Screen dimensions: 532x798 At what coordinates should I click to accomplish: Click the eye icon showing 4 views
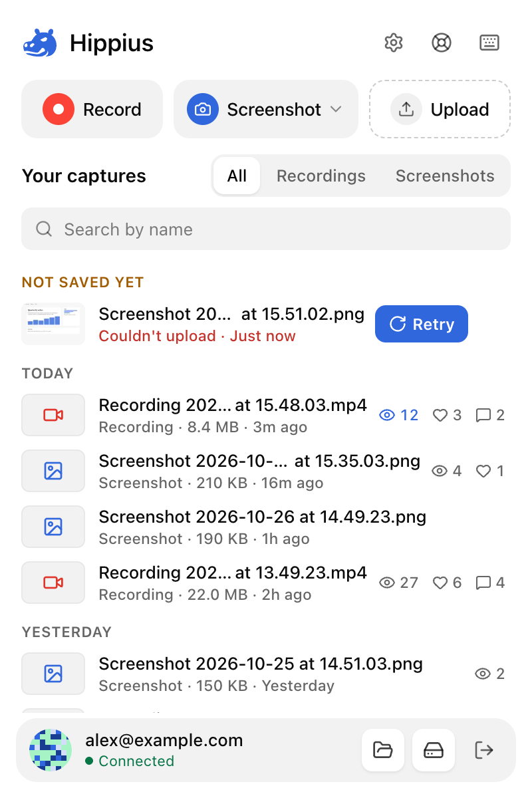point(440,471)
